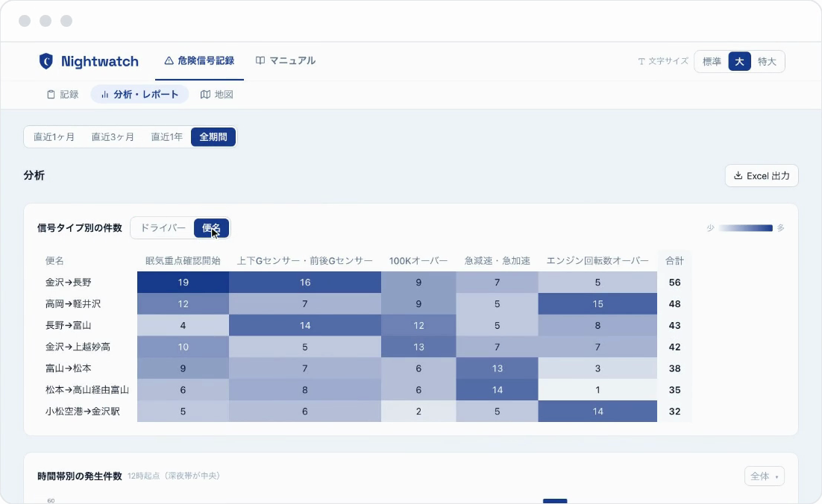The width and height of the screenshot is (822, 504).
Task: Switch heatmap grouping to ドライバー
Action: point(163,228)
